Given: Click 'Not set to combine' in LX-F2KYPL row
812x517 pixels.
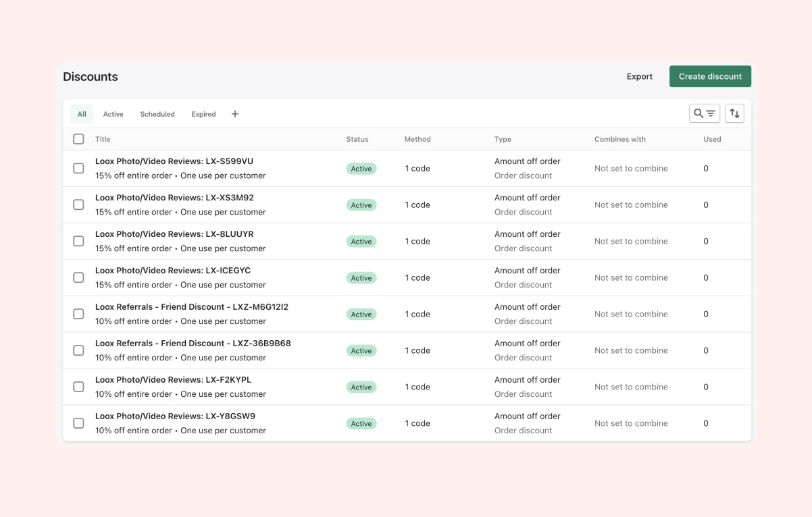Looking at the screenshot, I should [631, 387].
